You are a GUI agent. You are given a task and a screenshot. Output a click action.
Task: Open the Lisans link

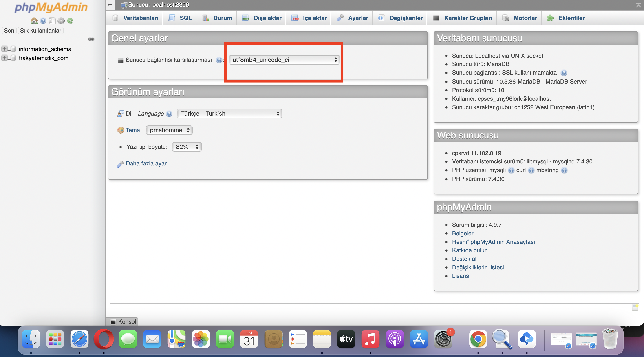[x=460, y=276]
